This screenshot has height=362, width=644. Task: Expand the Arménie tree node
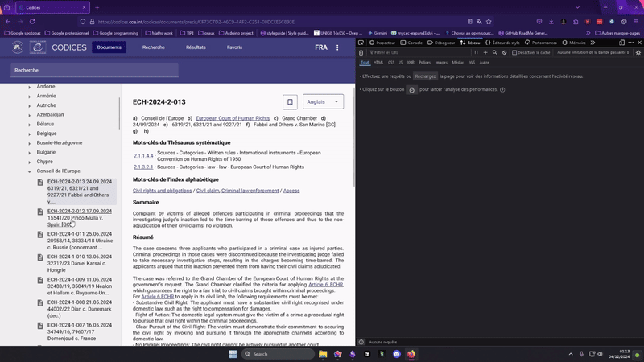click(x=30, y=97)
